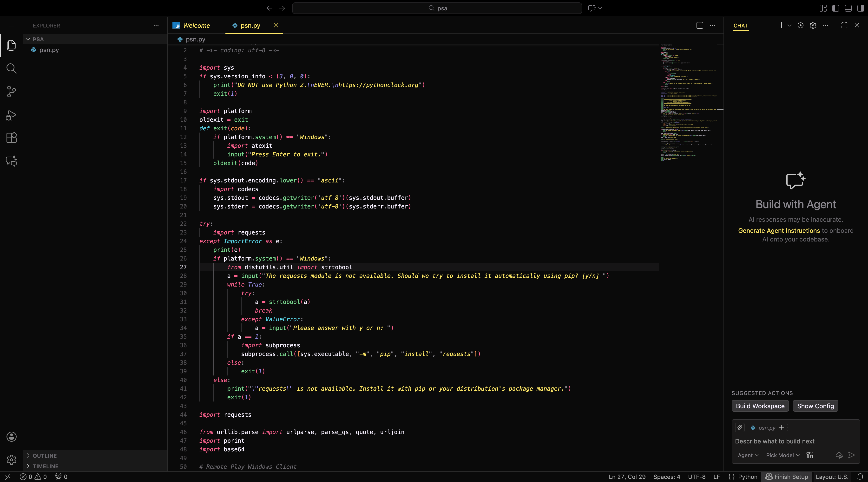This screenshot has height=482, width=868.
Task: Split the editor right
Action: 700,25
